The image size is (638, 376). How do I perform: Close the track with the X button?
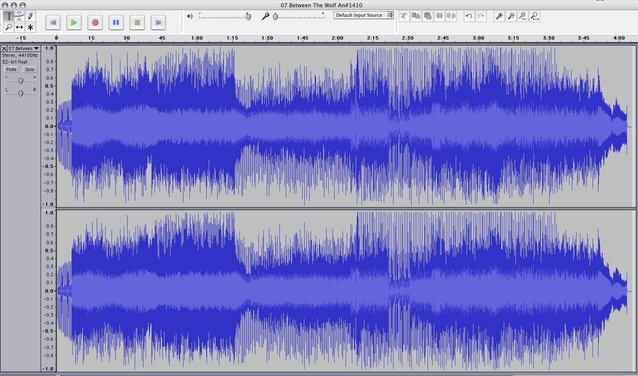pyautogui.click(x=4, y=48)
